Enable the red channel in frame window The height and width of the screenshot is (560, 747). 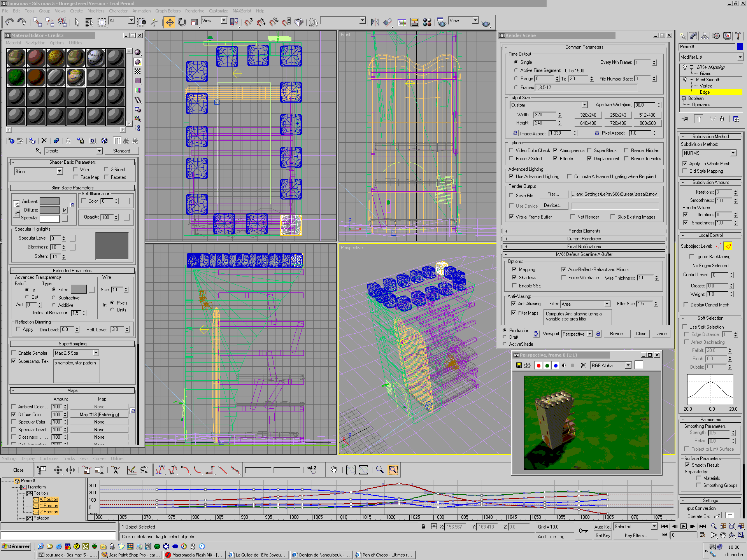coord(538,365)
